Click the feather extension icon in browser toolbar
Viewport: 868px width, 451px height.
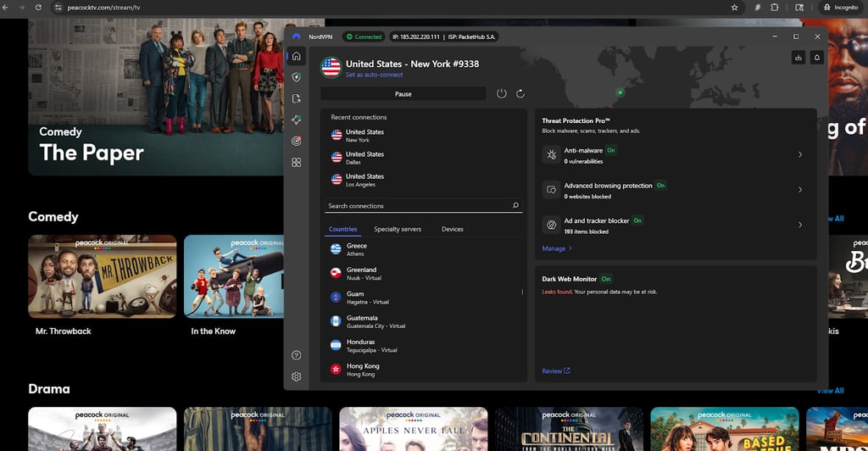pyautogui.click(x=757, y=7)
